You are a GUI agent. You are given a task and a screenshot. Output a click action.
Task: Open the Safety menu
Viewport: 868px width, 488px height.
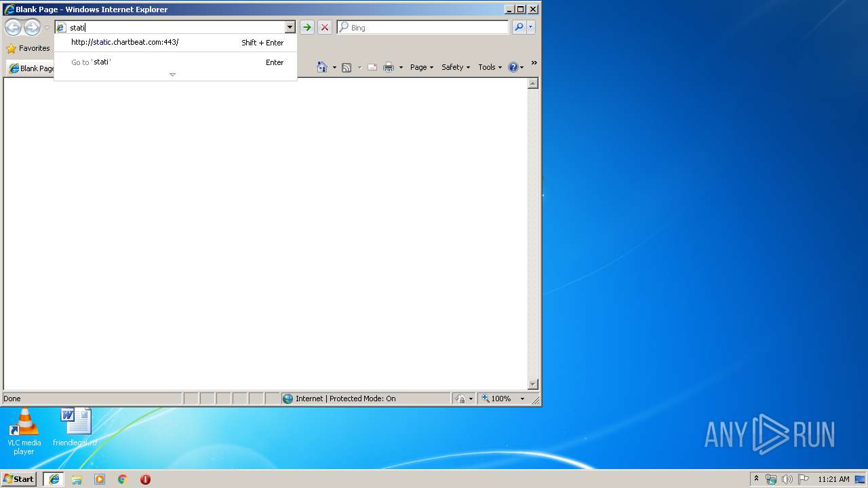[456, 67]
